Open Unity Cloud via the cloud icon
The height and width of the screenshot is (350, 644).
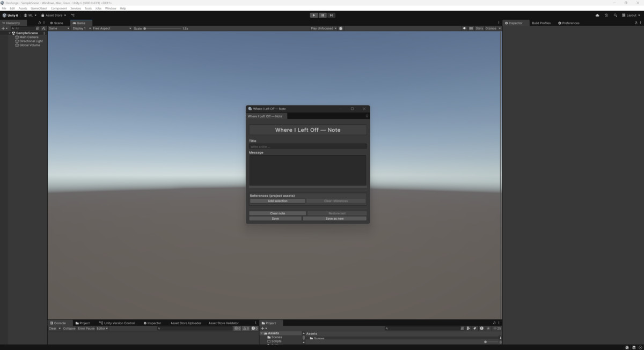tap(597, 15)
